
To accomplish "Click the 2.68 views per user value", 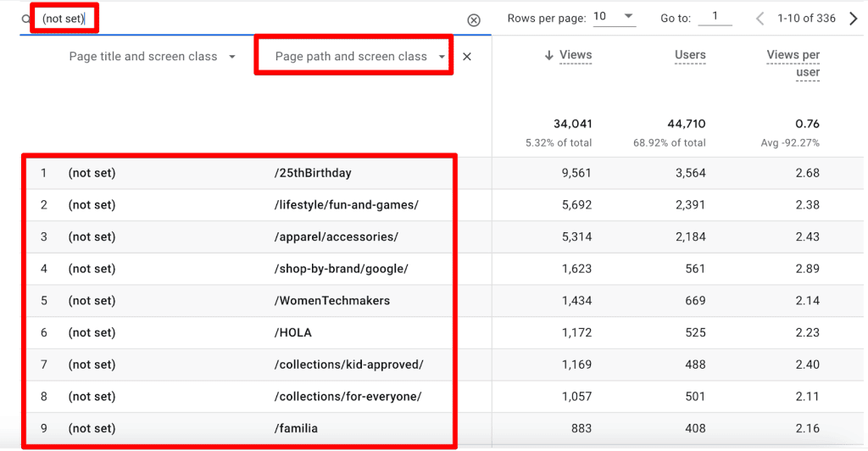I will [x=808, y=173].
